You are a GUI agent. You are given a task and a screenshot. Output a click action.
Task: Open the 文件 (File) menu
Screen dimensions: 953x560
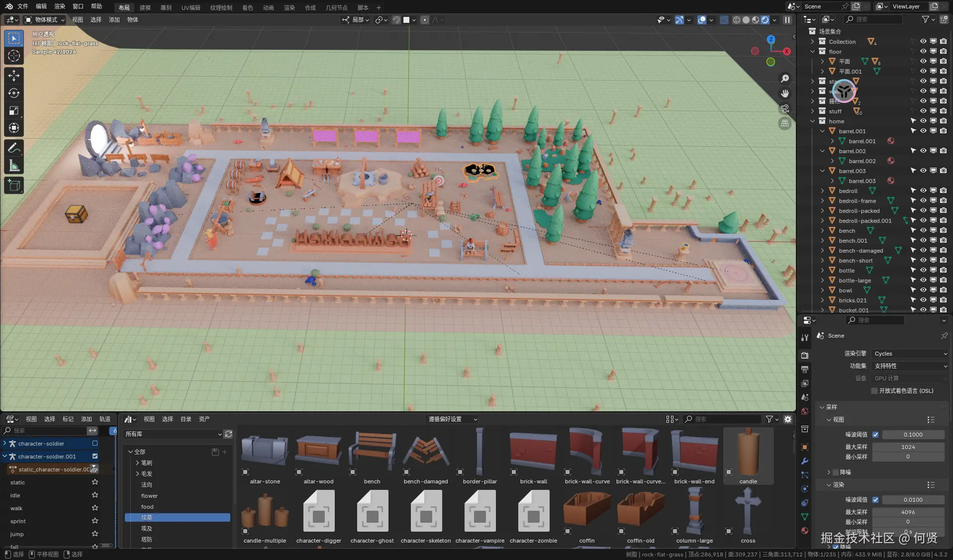pos(23,6)
